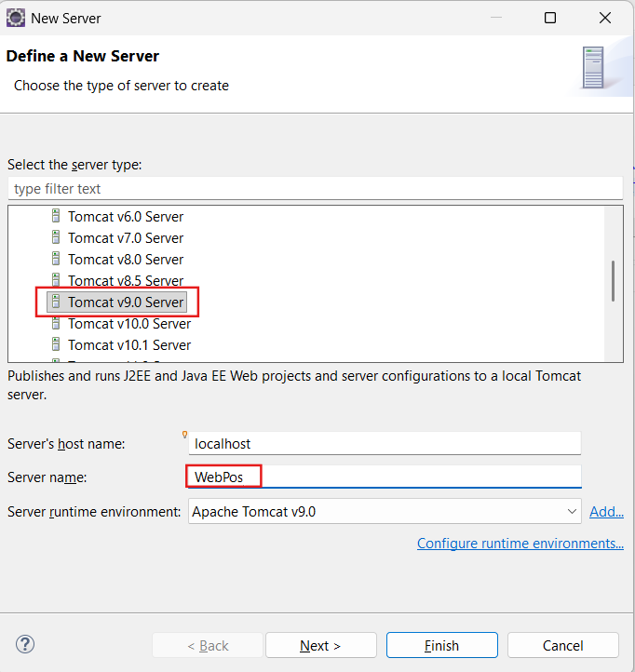This screenshot has height=672, width=635.
Task: Select Tomcat v9.0 Server
Action: [126, 302]
